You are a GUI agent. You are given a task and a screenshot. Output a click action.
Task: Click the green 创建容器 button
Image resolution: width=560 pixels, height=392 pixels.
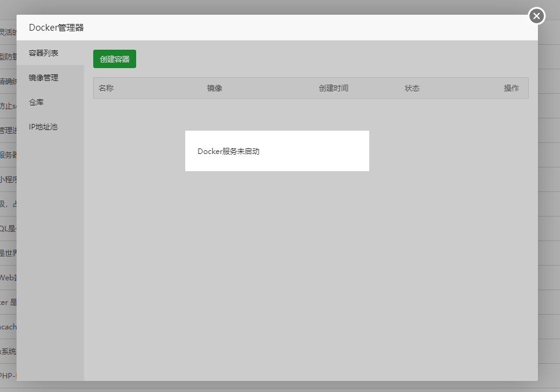(x=115, y=59)
